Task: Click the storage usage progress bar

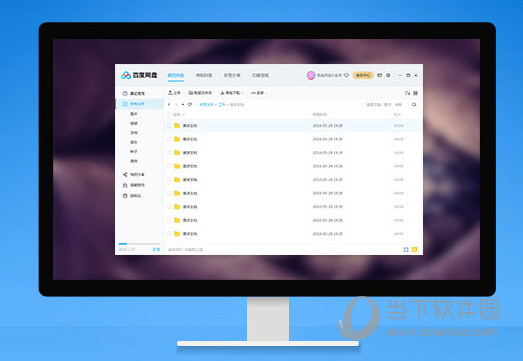Action: (x=139, y=244)
